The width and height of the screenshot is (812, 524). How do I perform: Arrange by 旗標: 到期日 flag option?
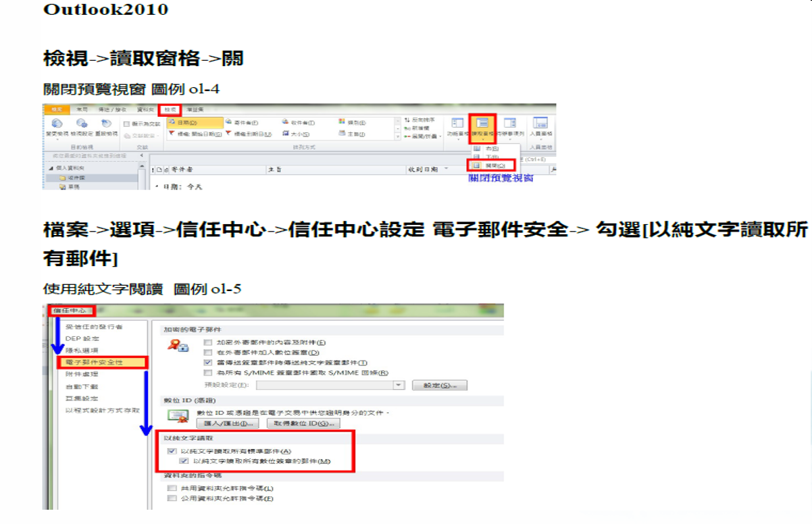(x=250, y=134)
